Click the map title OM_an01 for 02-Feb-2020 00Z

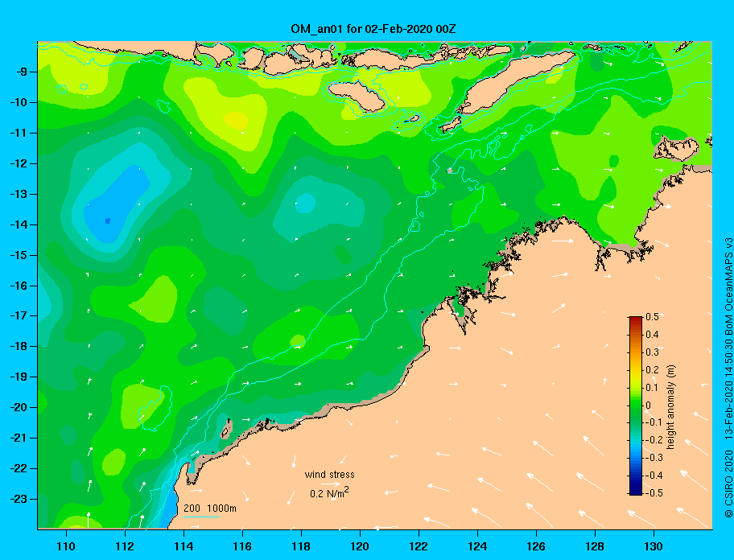[373, 29]
